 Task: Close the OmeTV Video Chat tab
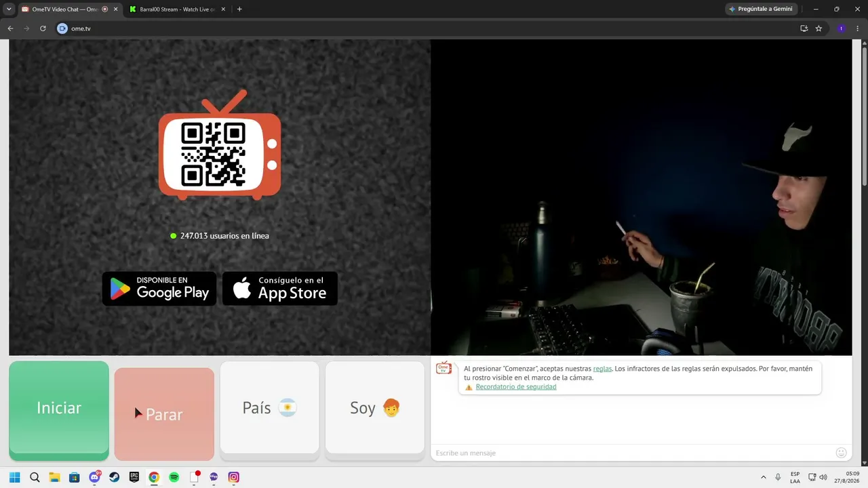click(x=115, y=9)
